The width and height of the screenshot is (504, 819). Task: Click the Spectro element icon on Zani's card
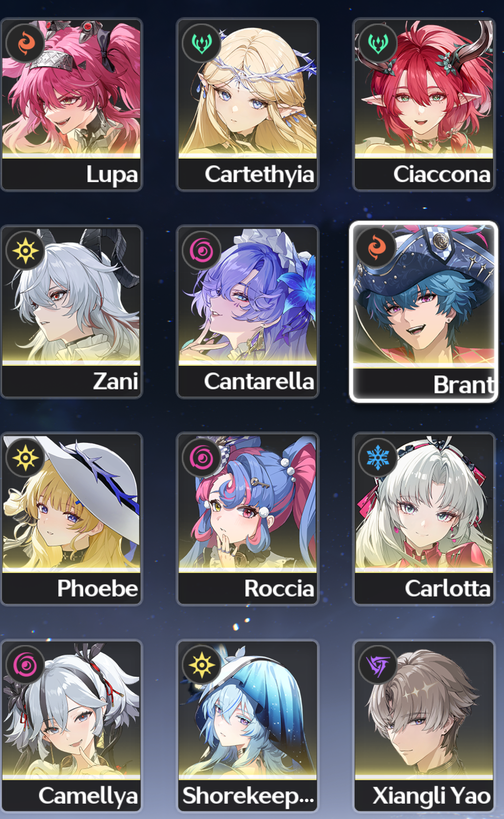[25, 250]
